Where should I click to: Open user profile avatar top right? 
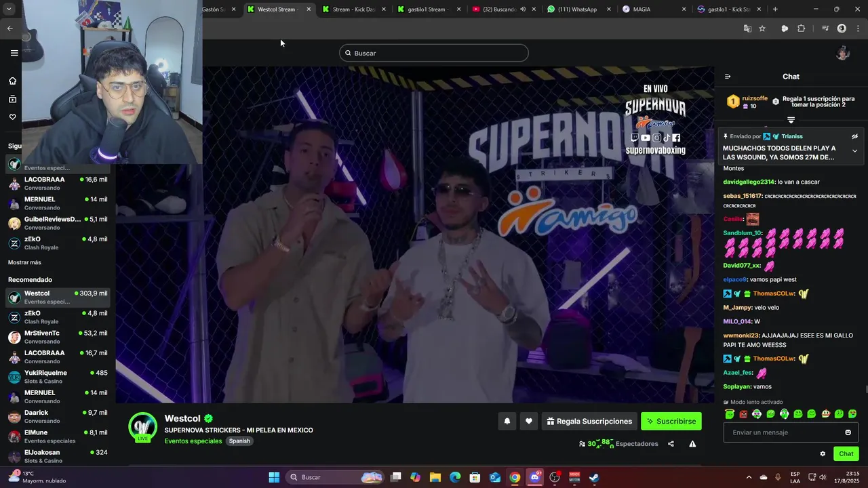click(x=843, y=53)
